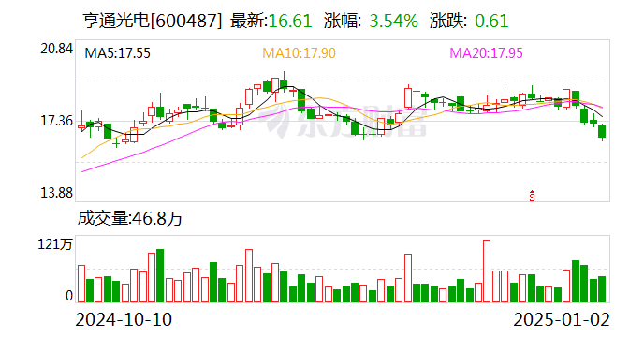The width and height of the screenshot is (644, 337).
Task: Click the last green candlestick on chart
Action: point(602,132)
